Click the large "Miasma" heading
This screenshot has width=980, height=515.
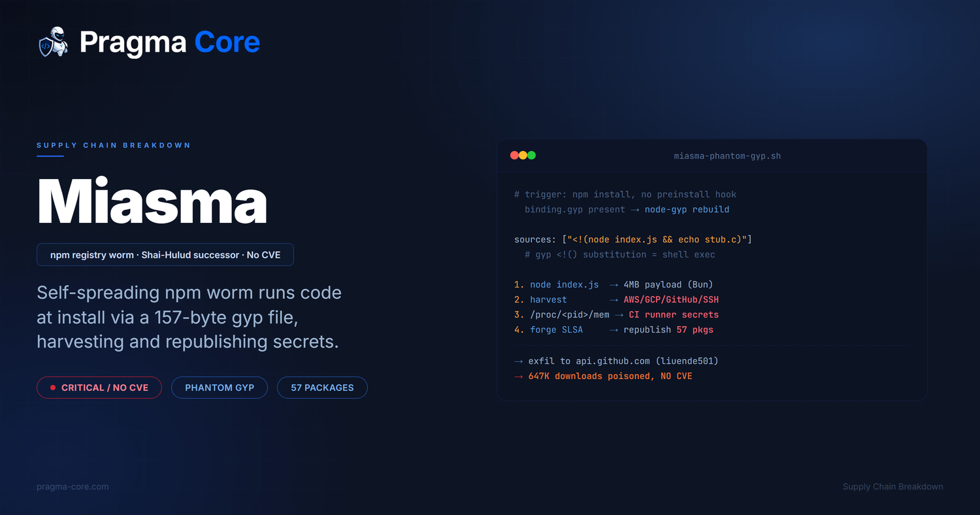pos(152,199)
